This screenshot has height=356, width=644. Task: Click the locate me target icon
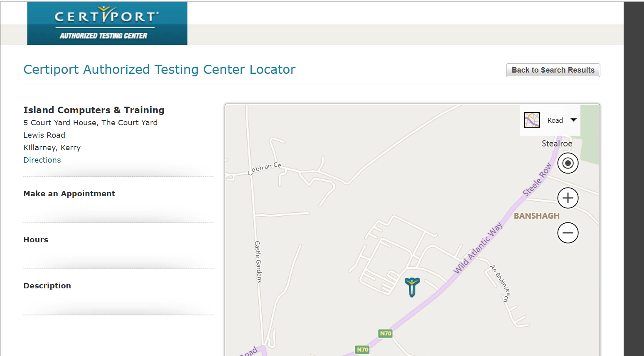(x=568, y=163)
